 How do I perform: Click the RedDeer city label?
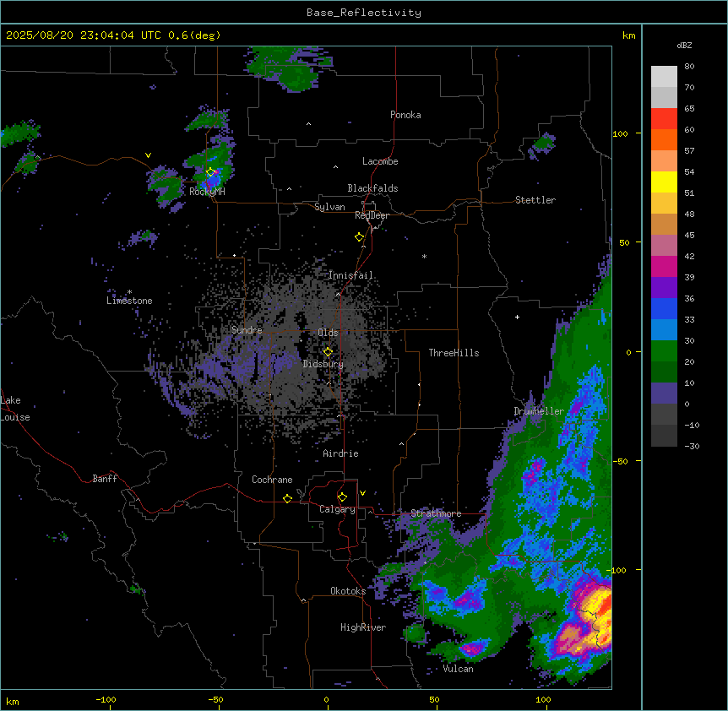(x=372, y=215)
